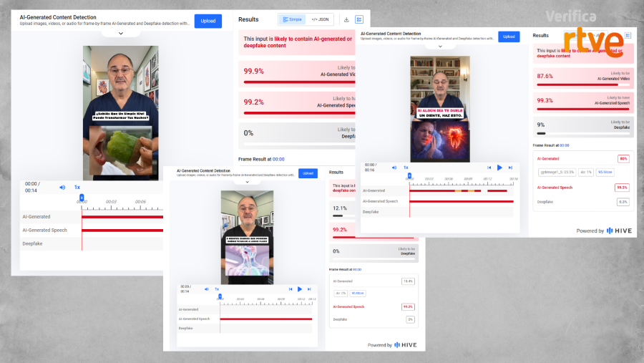Click the 0% Deepfake badge in anatomy window
Viewport: 644px width, 363px height.
(x=410, y=319)
